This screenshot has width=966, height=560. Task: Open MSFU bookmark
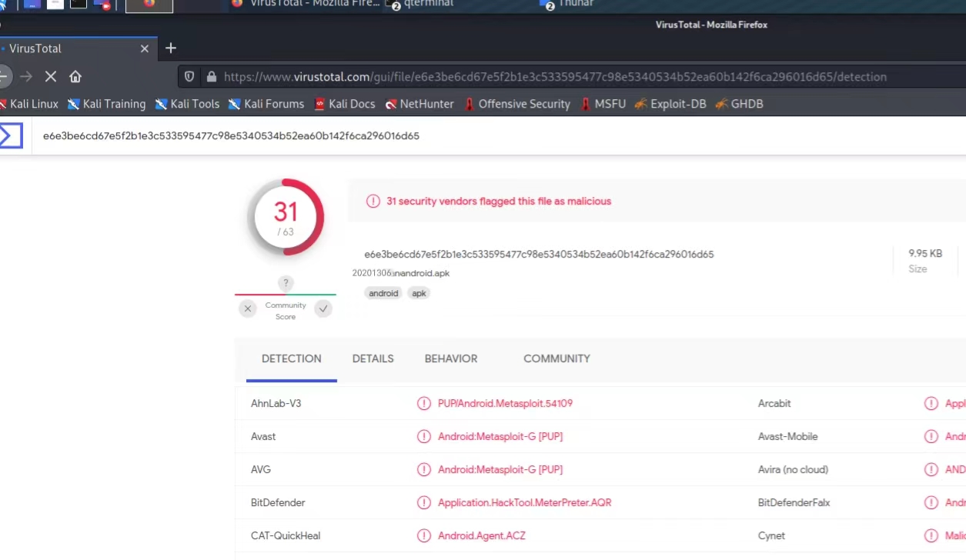pos(603,104)
